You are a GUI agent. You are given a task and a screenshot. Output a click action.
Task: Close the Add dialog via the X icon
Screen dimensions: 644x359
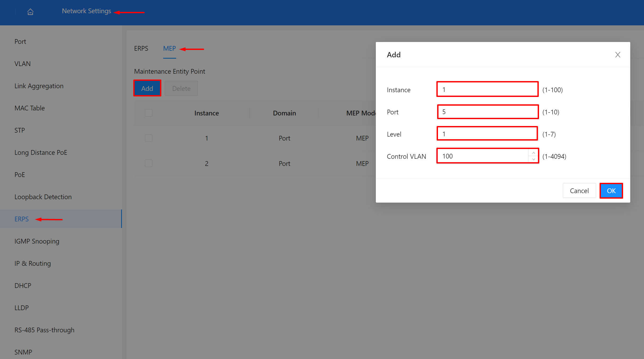click(618, 55)
